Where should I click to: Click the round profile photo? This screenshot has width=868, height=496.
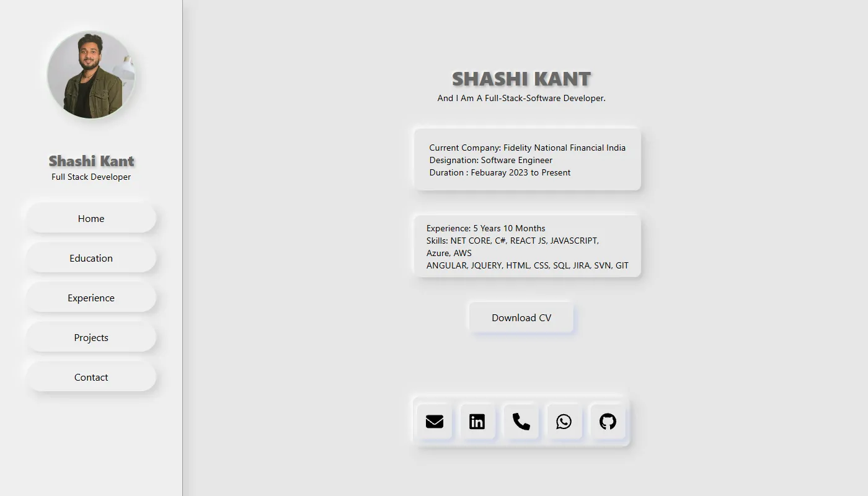(x=91, y=75)
